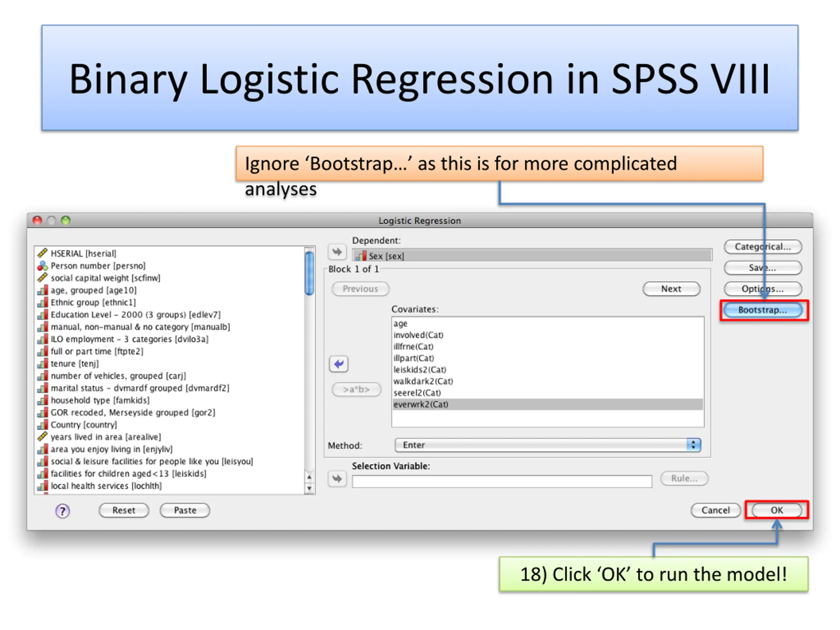Screen dimensions: 840x630
Task: Select variable Country [country]
Action: (170, 425)
